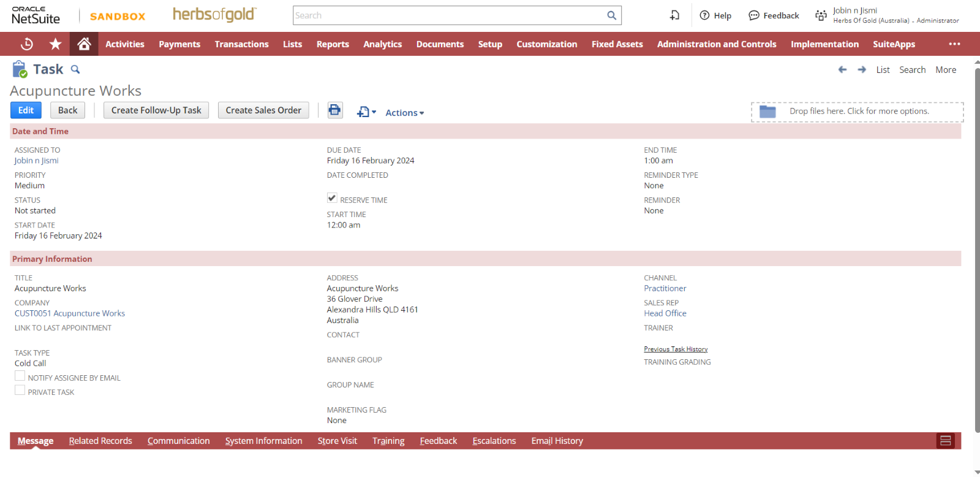Expand the three-dots overflow menu in navigation bar
This screenshot has width=980, height=477.
tap(954, 44)
